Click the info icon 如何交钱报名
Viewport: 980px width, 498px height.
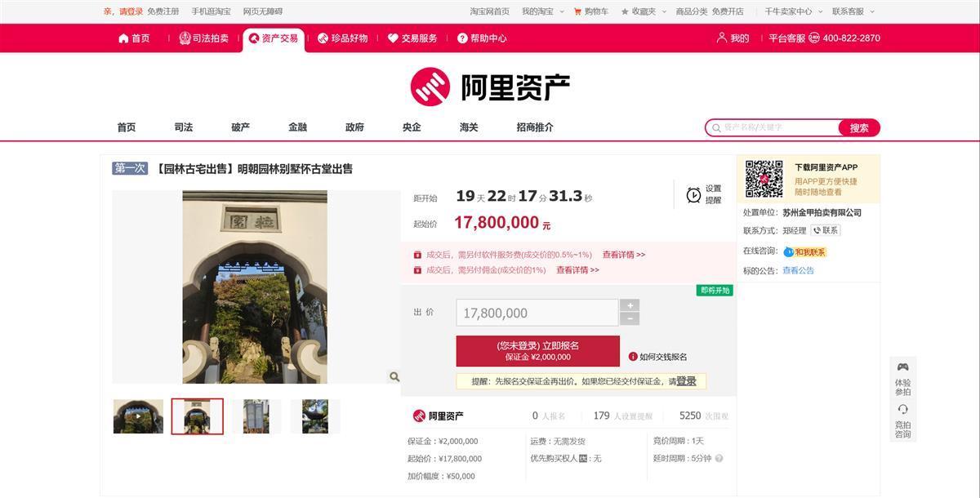pyautogui.click(x=633, y=357)
